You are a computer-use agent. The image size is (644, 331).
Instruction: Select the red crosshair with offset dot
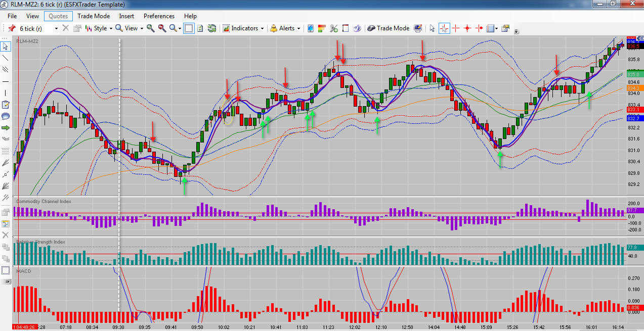[479, 28]
